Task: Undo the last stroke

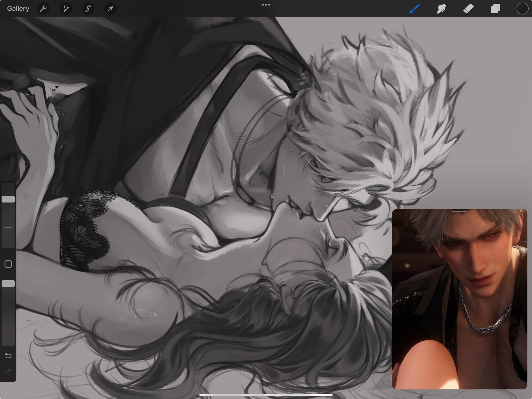Action: click(x=8, y=356)
